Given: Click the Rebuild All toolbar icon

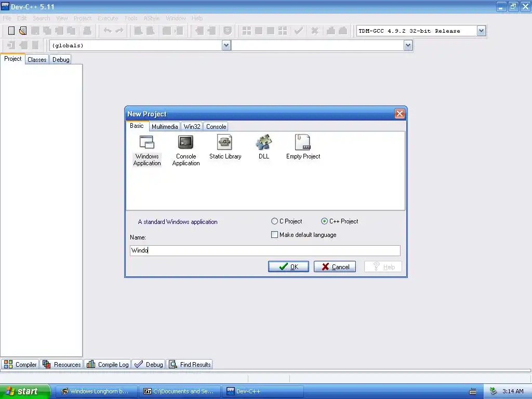Looking at the screenshot, I should coord(282,31).
